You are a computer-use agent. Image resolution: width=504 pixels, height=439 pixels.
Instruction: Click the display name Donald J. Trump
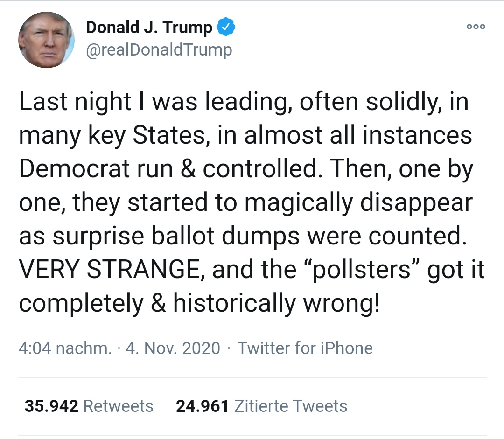coord(149,28)
